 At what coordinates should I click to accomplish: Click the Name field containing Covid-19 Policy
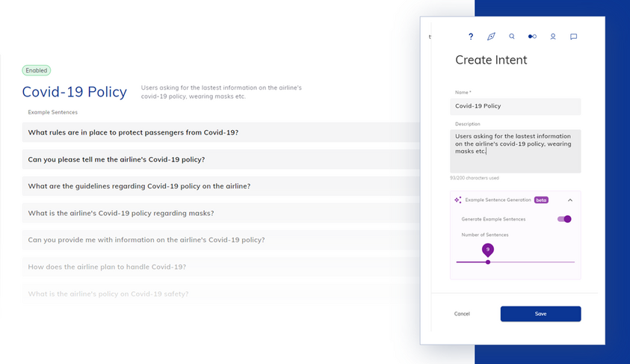pos(516,106)
